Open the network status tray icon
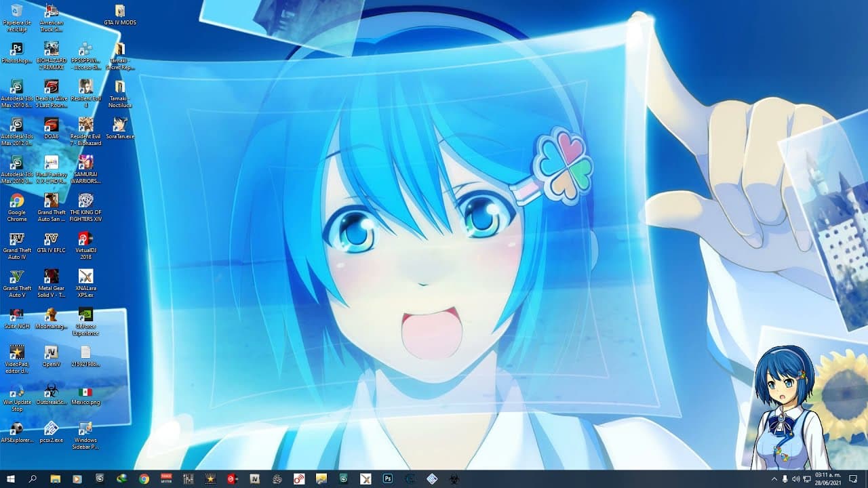The image size is (868, 488). 807,479
